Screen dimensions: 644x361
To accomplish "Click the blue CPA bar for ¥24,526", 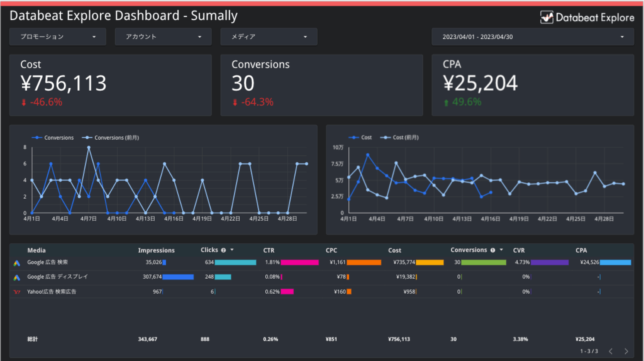I will [x=615, y=262].
